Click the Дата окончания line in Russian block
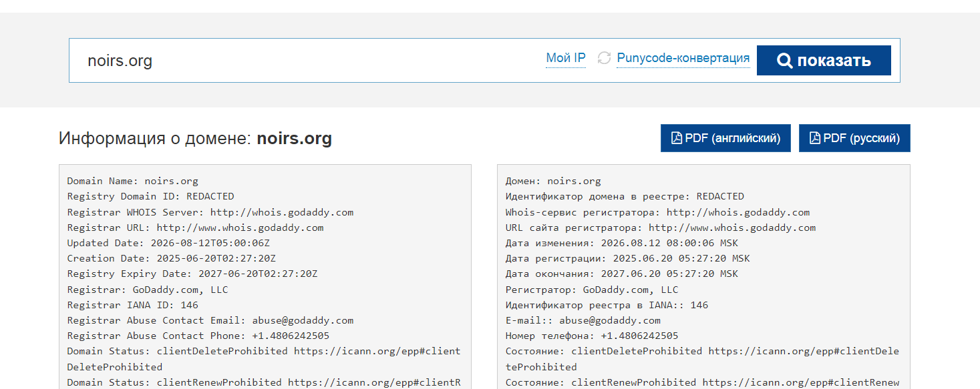 tap(621, 274)
